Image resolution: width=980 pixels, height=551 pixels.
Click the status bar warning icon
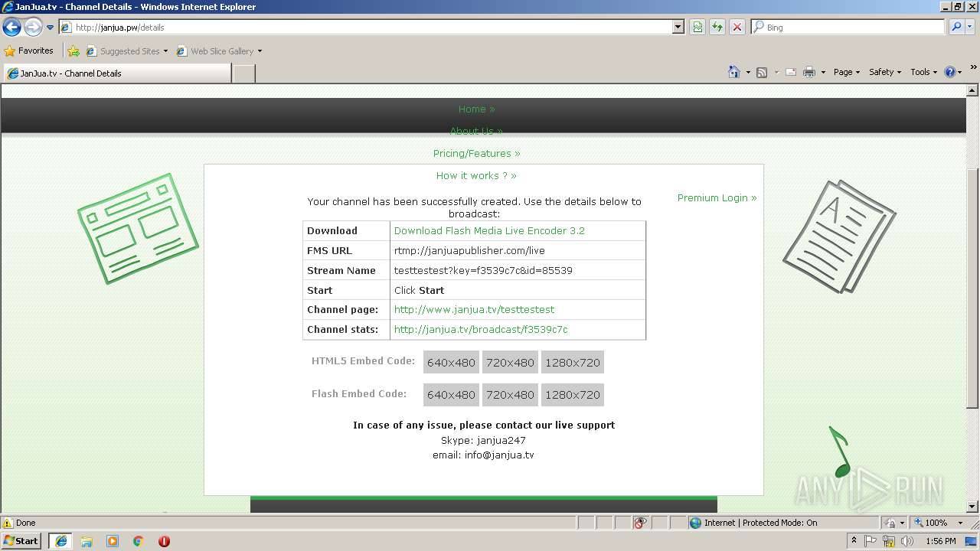pos(8,523)
